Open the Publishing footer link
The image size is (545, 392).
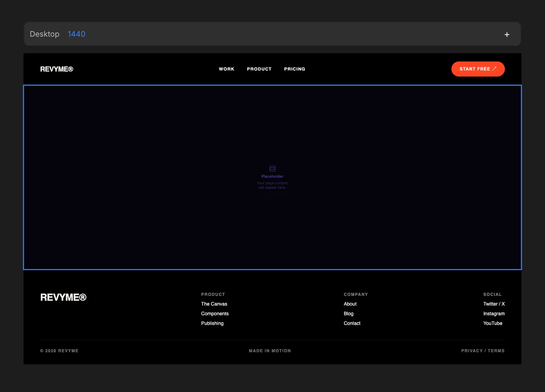[x=212, y=323]
